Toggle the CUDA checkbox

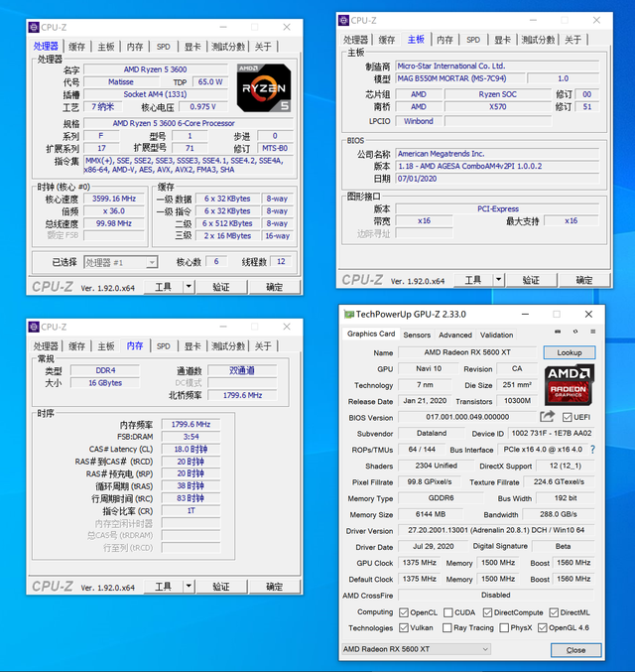point(448,612)
